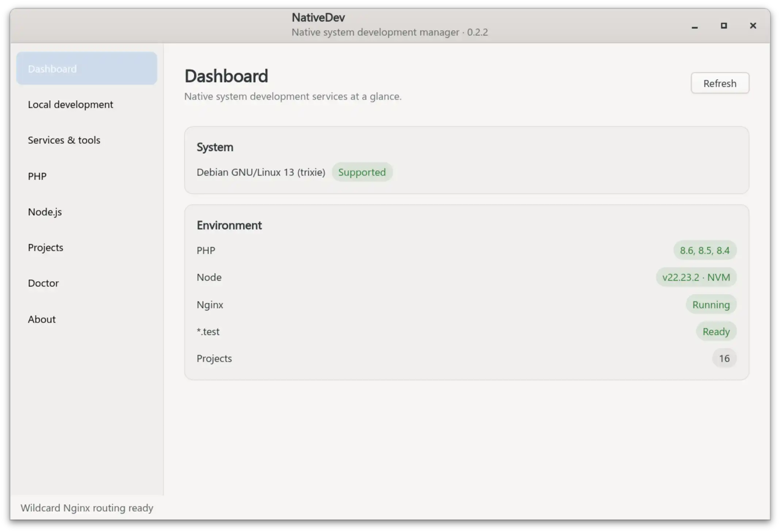Click the Supported status badge
780x532 pixels.
click(362, 172)
